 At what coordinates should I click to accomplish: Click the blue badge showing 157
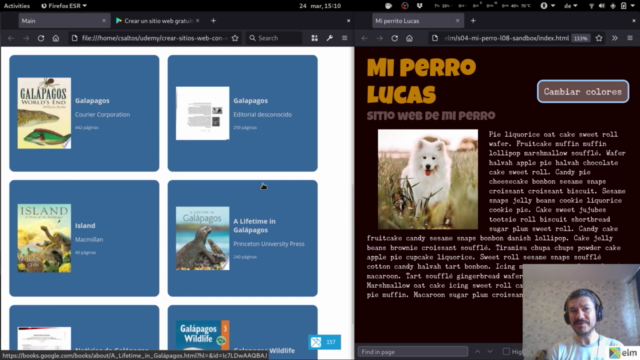324,342
